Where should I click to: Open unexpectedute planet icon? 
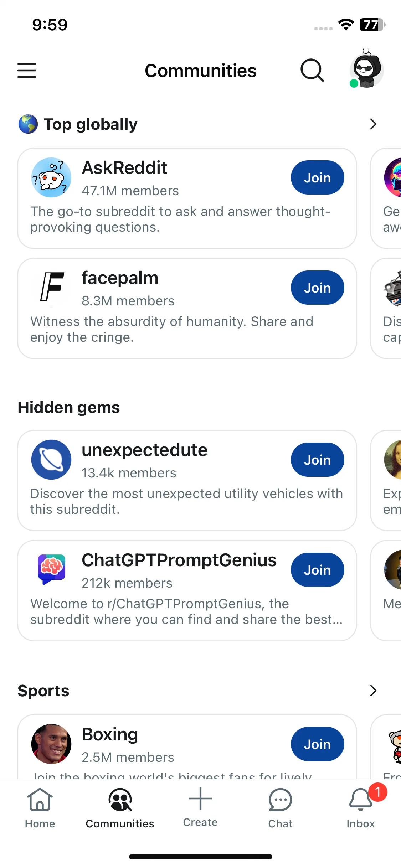click(x=51, y=460)
